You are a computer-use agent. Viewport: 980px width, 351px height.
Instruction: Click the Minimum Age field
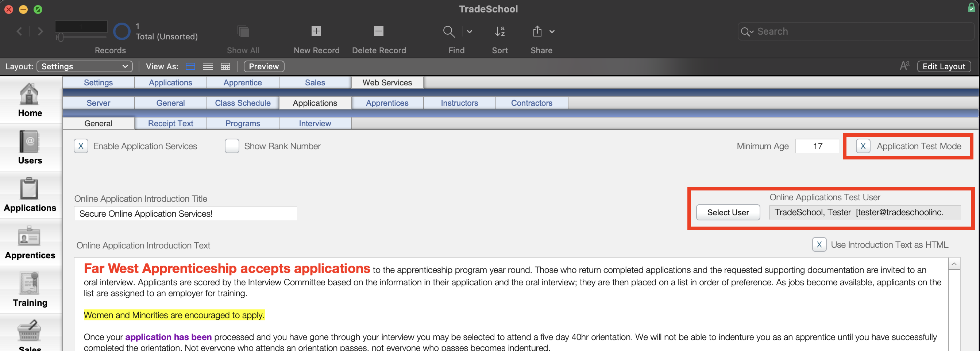[817, 146]
